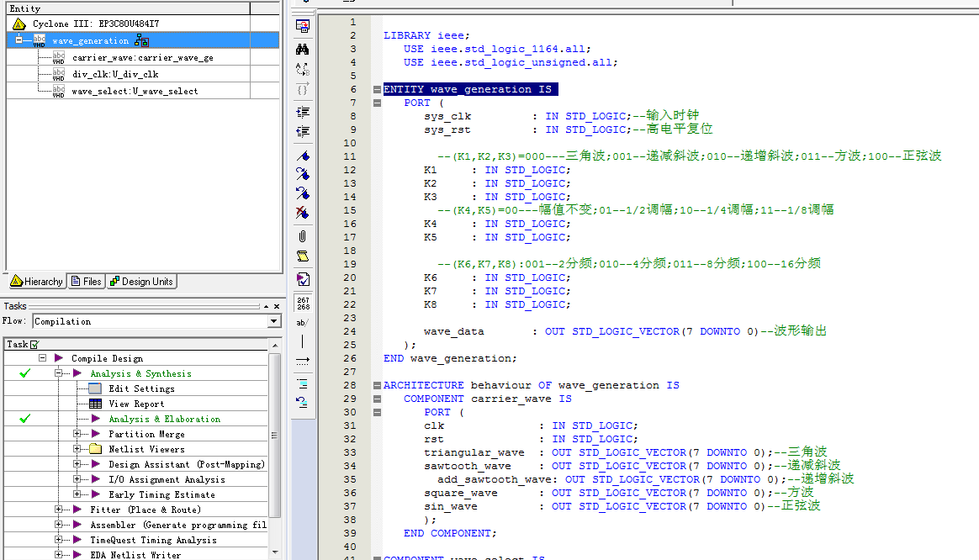Click the binoculars Find icon
This screenshot has width=979, height=560.
(x=303, y=49)
